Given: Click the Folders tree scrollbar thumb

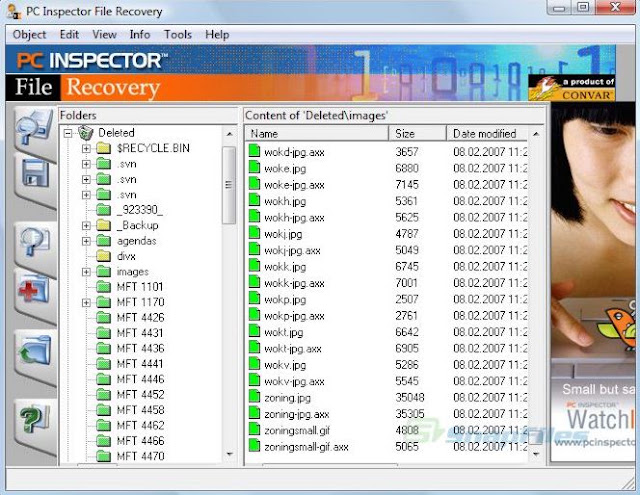Looking at the screenshot, I should [x=229, y=185].
